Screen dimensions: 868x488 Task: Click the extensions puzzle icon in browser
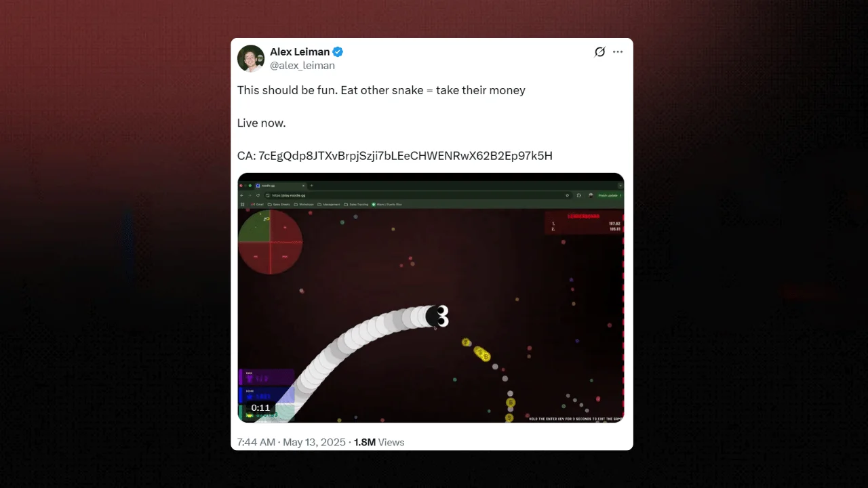click(x=578, y=195)
